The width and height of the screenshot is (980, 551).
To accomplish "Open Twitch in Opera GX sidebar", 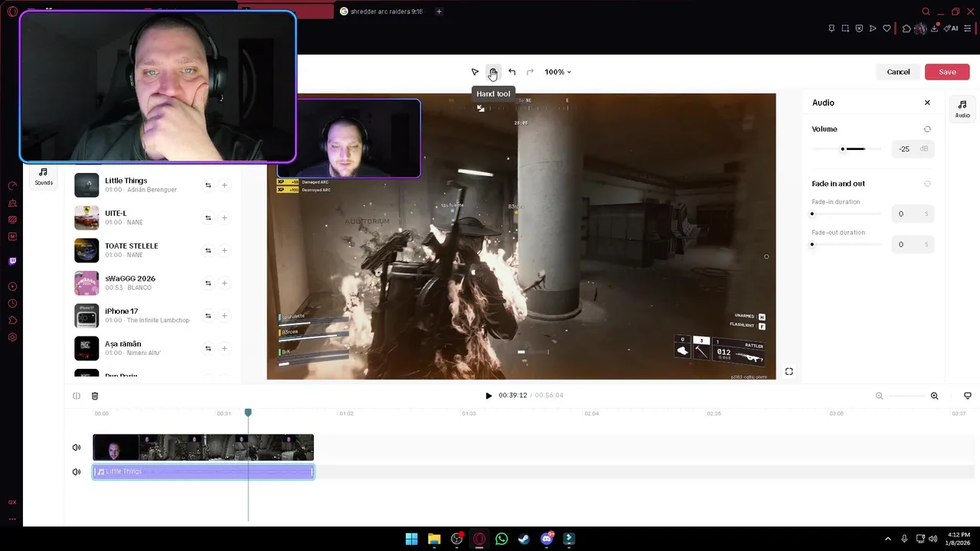I will 12,261.
